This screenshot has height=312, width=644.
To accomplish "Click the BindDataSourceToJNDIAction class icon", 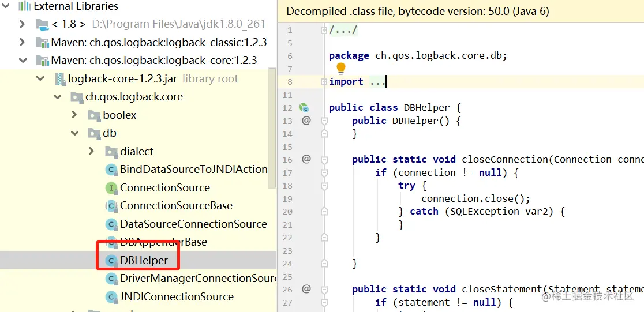I will [x=111, y=170].
